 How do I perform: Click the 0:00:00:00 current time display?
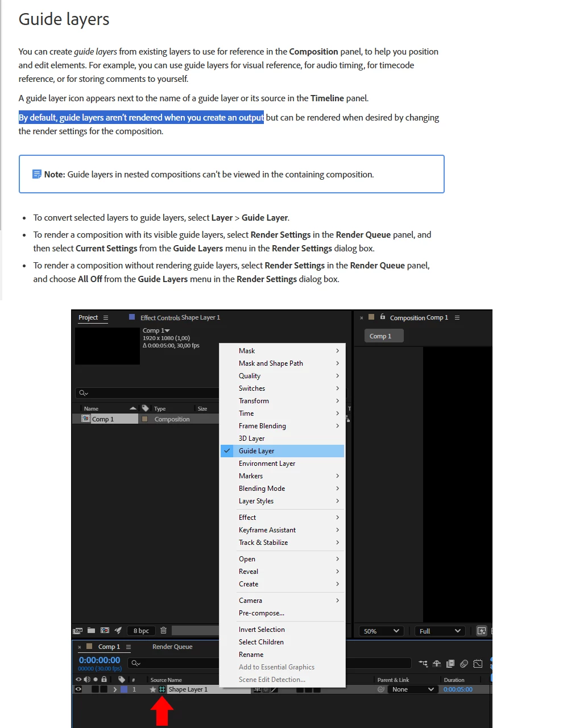coord(100,660)
